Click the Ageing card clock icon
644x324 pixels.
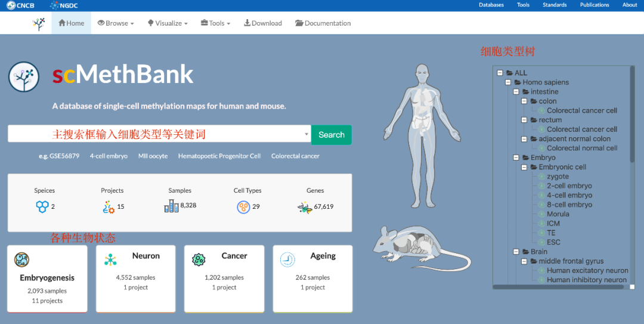coord(287,260)
